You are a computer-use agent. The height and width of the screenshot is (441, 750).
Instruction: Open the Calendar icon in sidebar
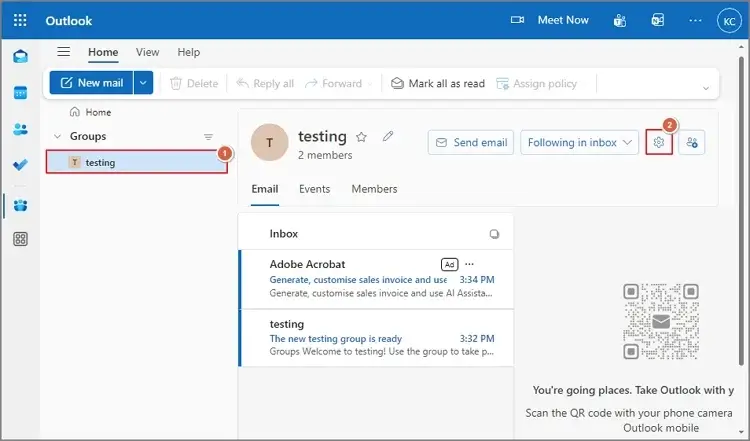click(20, 93)
